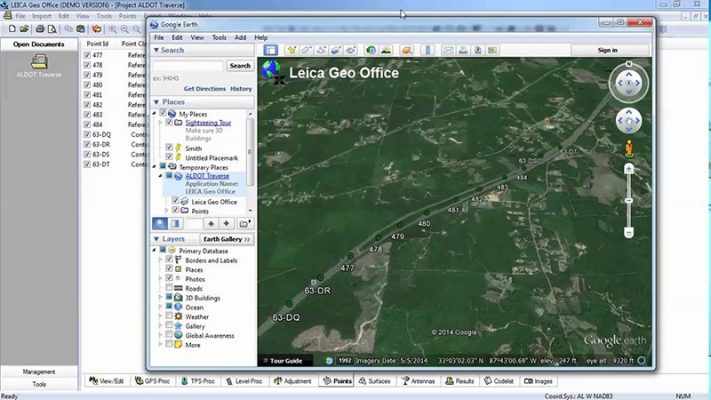The width and height of the screenshot is (711, 400).
Task: Open the Earth Gallery button
Action: 226,239
